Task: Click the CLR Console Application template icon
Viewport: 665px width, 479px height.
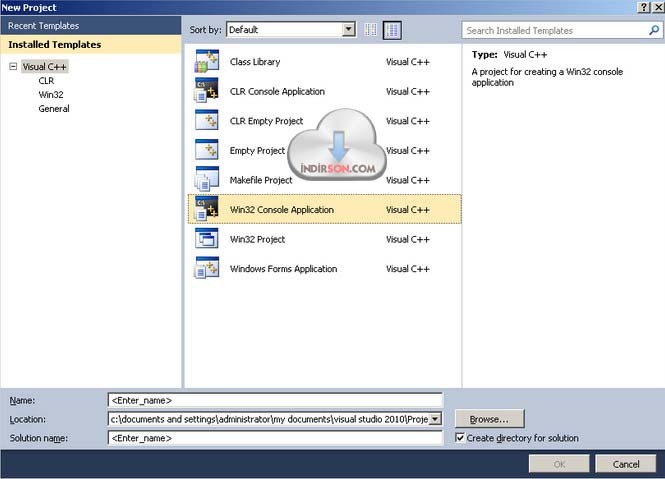Action: click(x=207, y=91)
